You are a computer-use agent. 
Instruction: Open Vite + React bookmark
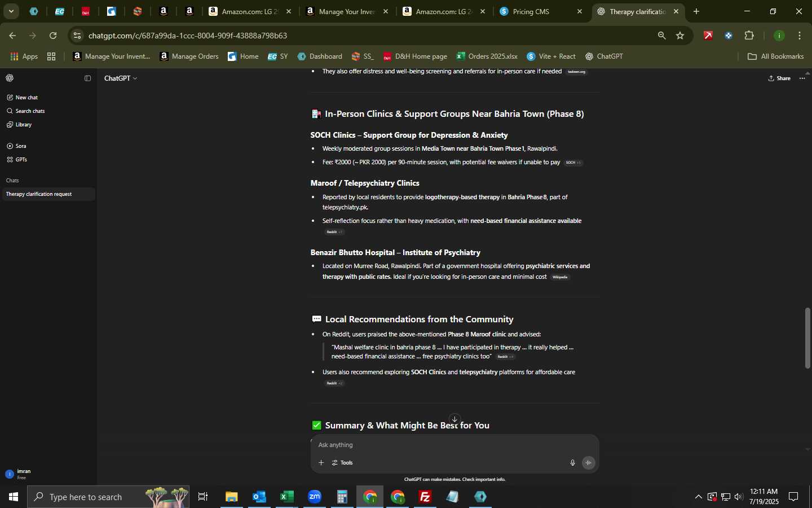coord(551,56)
